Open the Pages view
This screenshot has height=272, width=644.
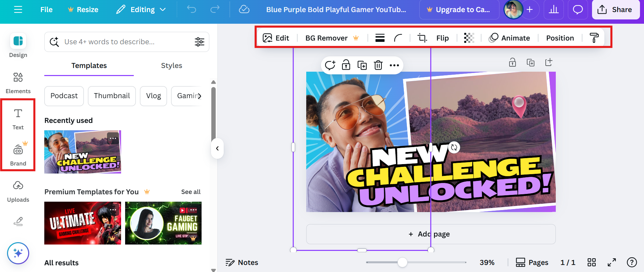[532, 262]
